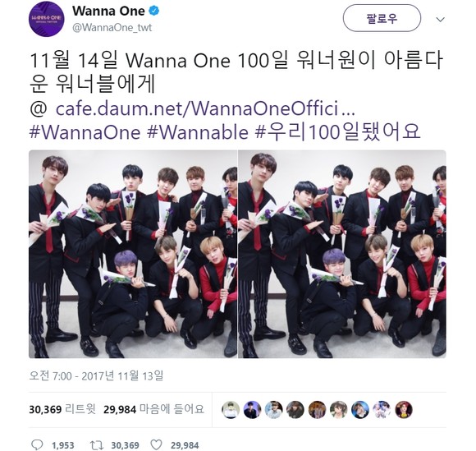Viewport: 476px width, 451px height.
Task: Expand tweet options chevron dropdown
Action: (x=440, y=19)
